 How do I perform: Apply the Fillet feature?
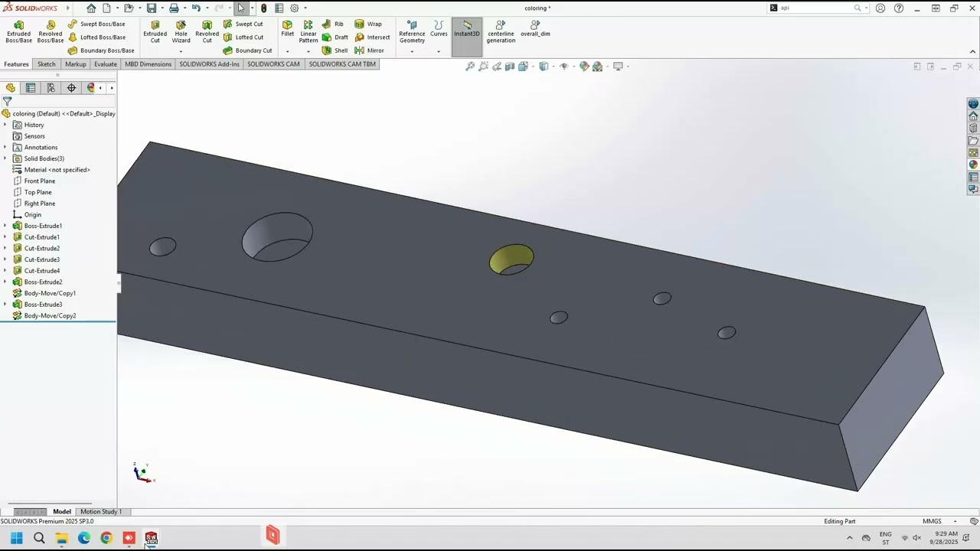coord(287,28)
